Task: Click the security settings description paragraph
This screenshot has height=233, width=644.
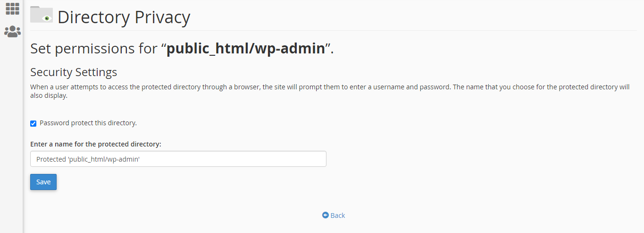Action: click(330, 92)
